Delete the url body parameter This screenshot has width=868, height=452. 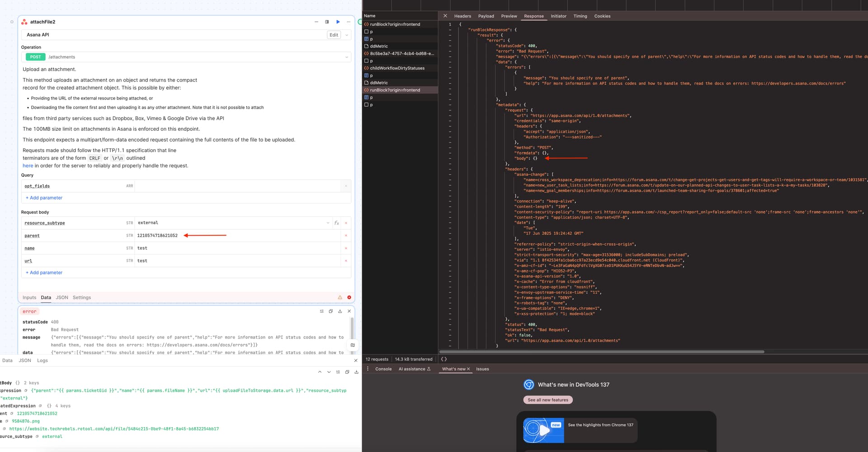[346, 261]
